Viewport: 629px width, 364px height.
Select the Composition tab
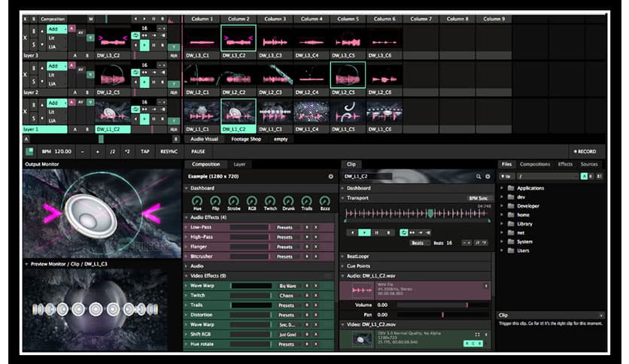(x=206, y=165)
